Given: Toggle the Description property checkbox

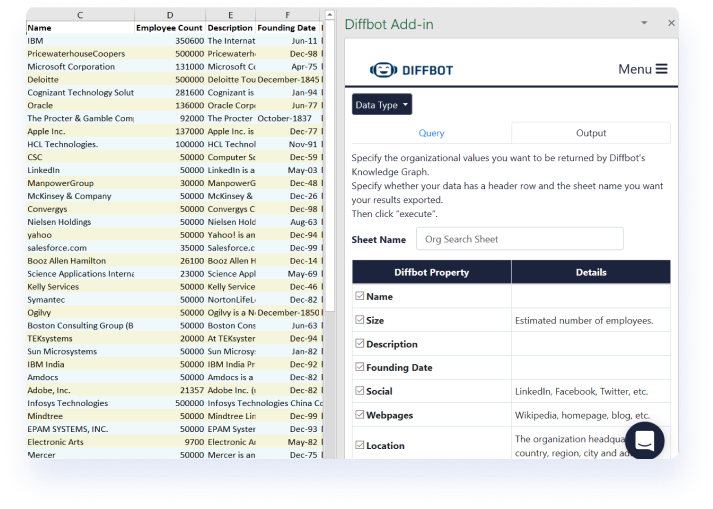Looking at the screenshot, I should point(360,343).
